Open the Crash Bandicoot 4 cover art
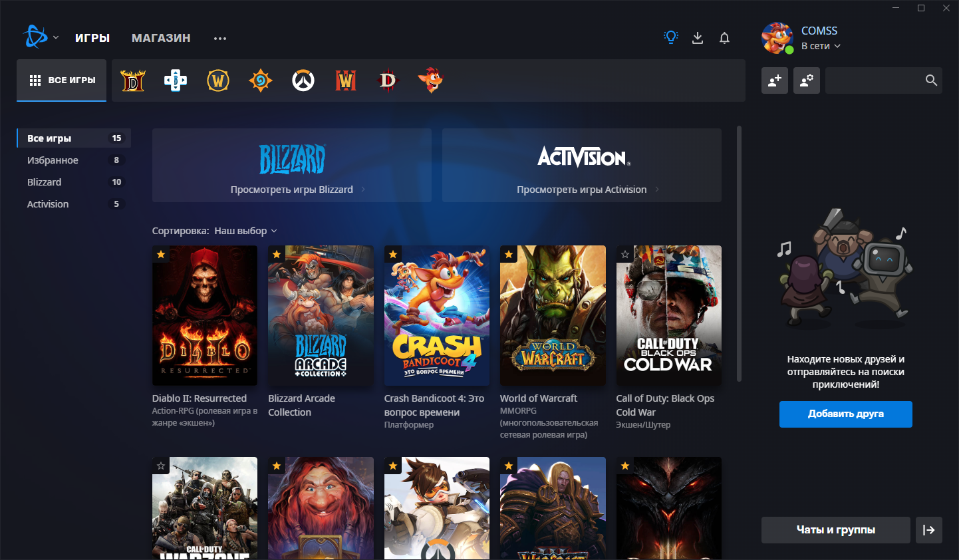959x560 pixels. pos(437,315)
